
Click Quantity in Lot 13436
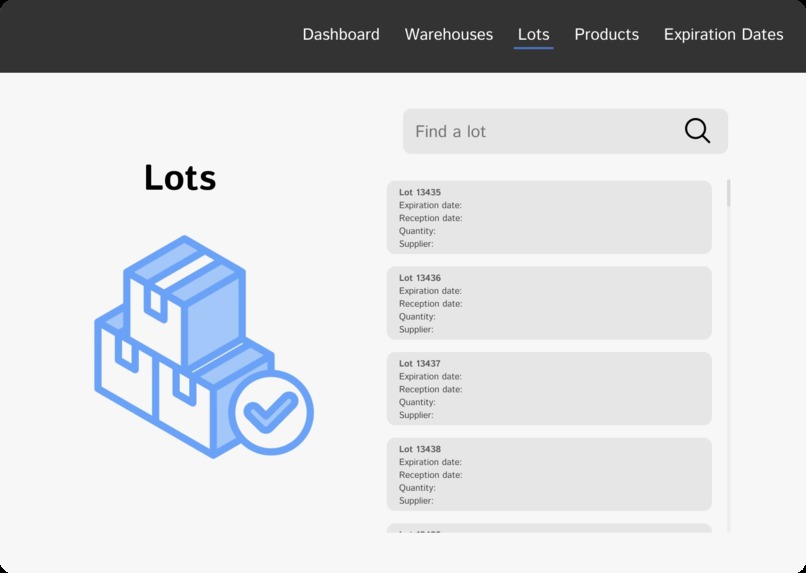pyautogui.click(x=417, y=317)
